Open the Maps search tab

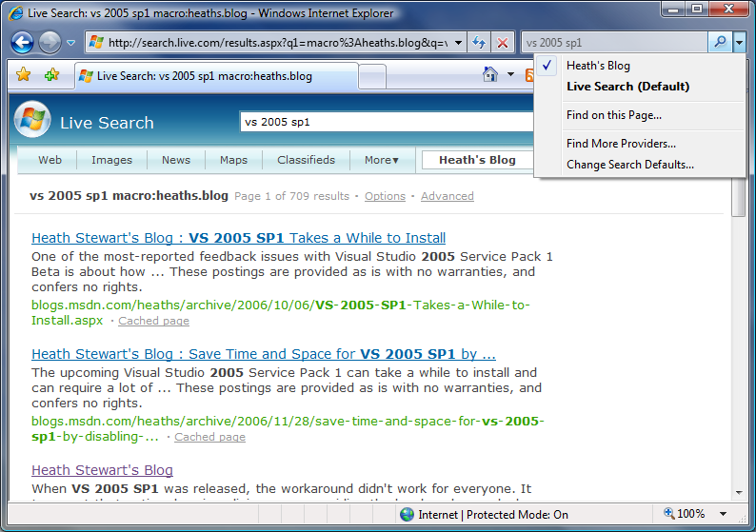[x=233, y=160]
